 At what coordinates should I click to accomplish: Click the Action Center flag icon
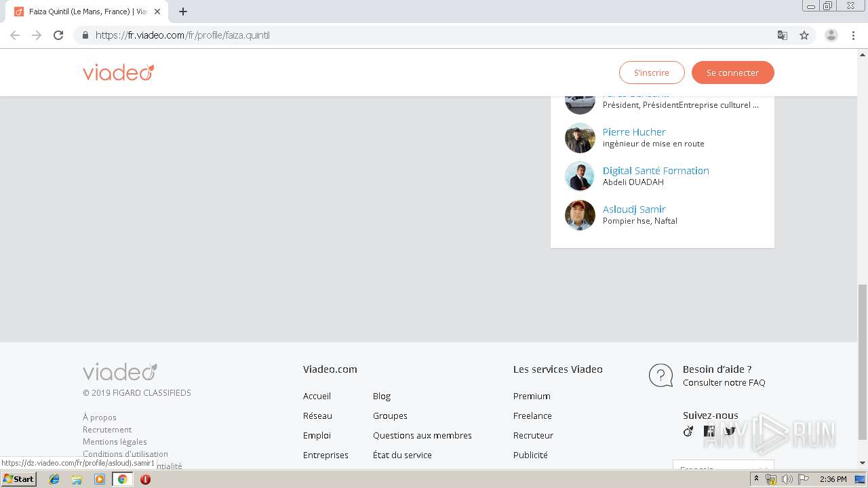click(804, 479)
